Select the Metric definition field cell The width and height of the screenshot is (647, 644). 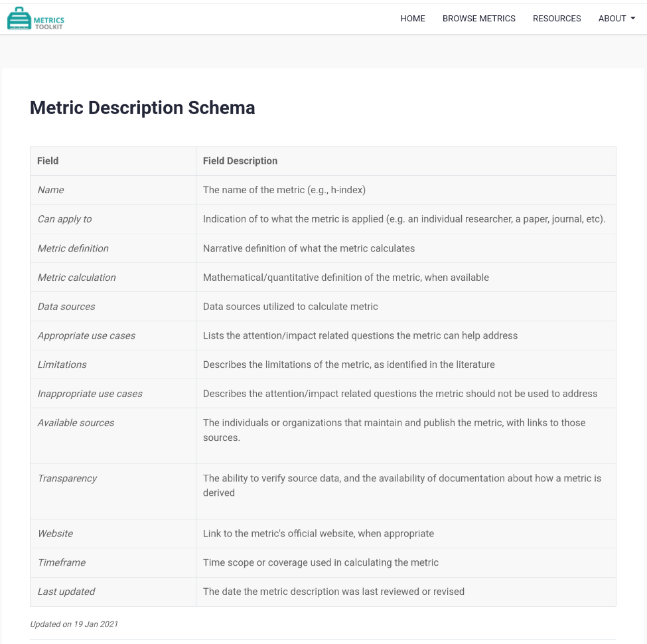tap(73, 248)
